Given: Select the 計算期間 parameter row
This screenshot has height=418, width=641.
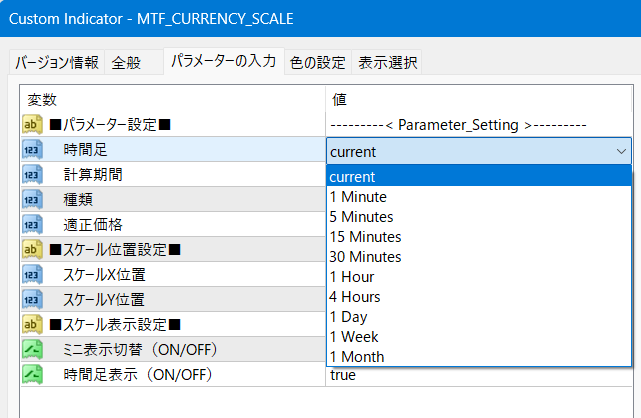Looking at the screenshot, I should (x=173, y=174).
